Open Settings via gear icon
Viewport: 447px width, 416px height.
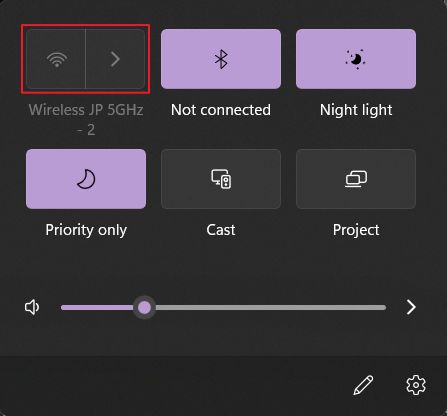(x=416, y=385)
